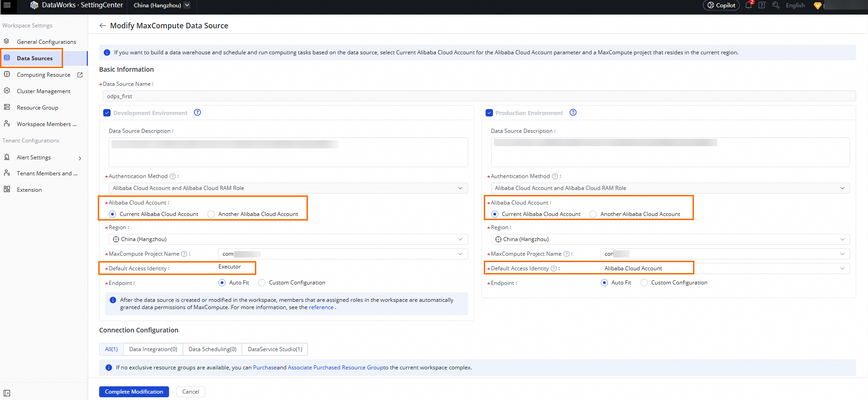Select Another Alibaba Cloud Account for Production
This screenshot has height=400, width=868.
pyautogui.click(x=593, y=214)
